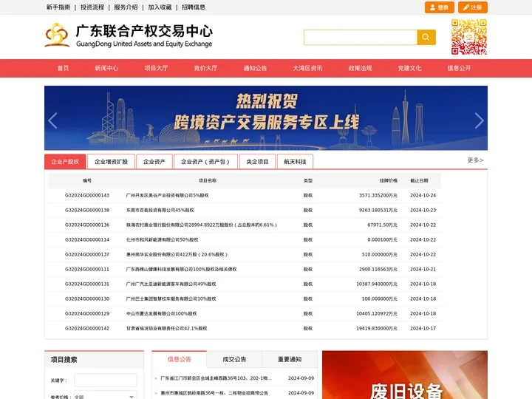Open 珠海农村商业银行 share project

pos(202,225)
